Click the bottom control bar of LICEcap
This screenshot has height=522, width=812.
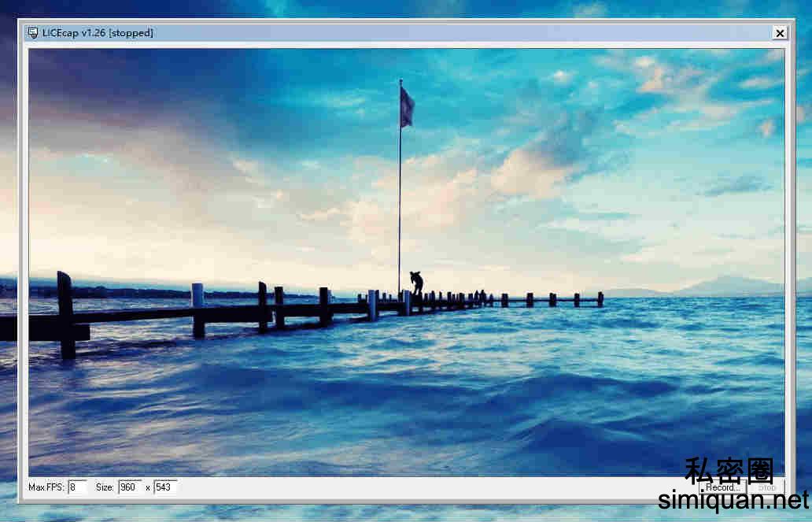[354, 487]
